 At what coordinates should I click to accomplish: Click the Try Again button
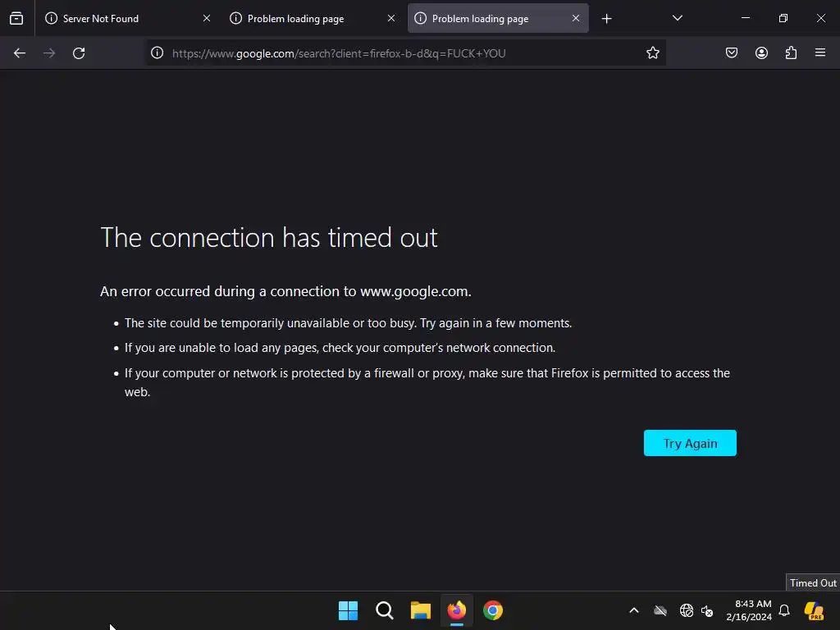pos(690,443)
